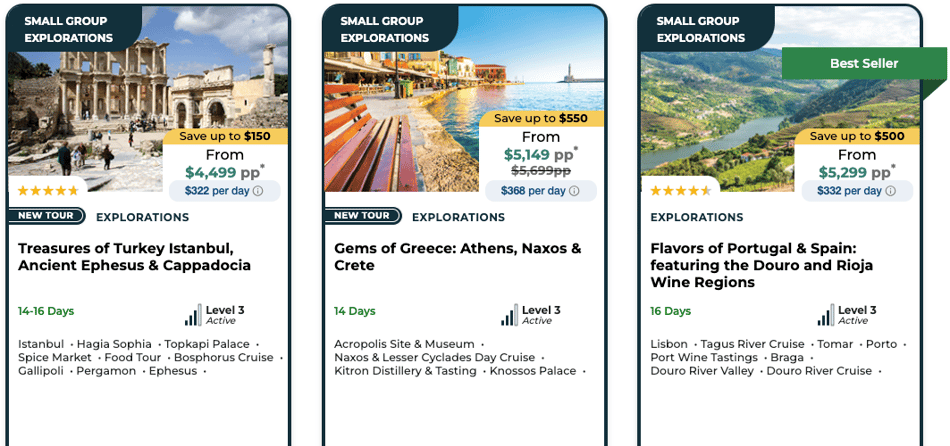Image resolution: width=950 pixels, height=446 pixels.
Task: Click NEW TOUR badge on Turkey card
Action: click(46, 216)
